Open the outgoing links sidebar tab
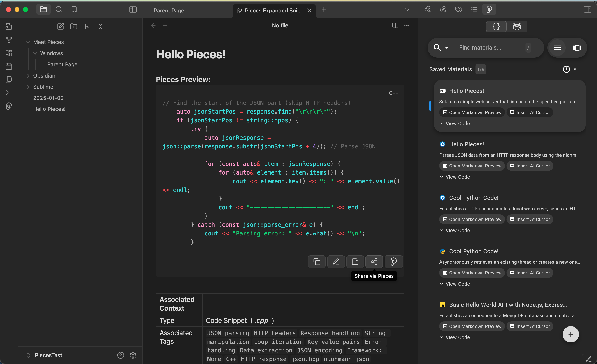Screen dimensions: 597x364 pos(443,10)
